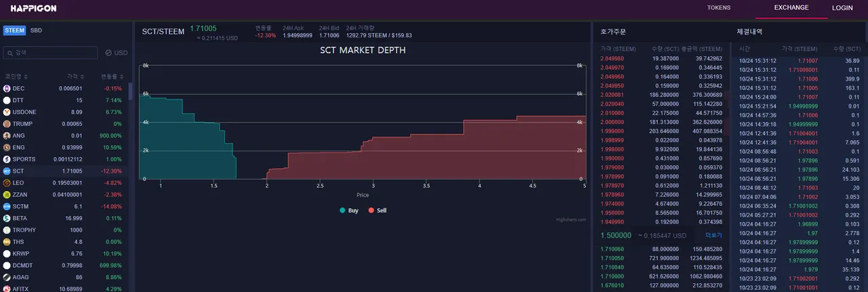868x292 pixels.
Task: Sort coin list by 코인명 column
Action: coord(16,77)
